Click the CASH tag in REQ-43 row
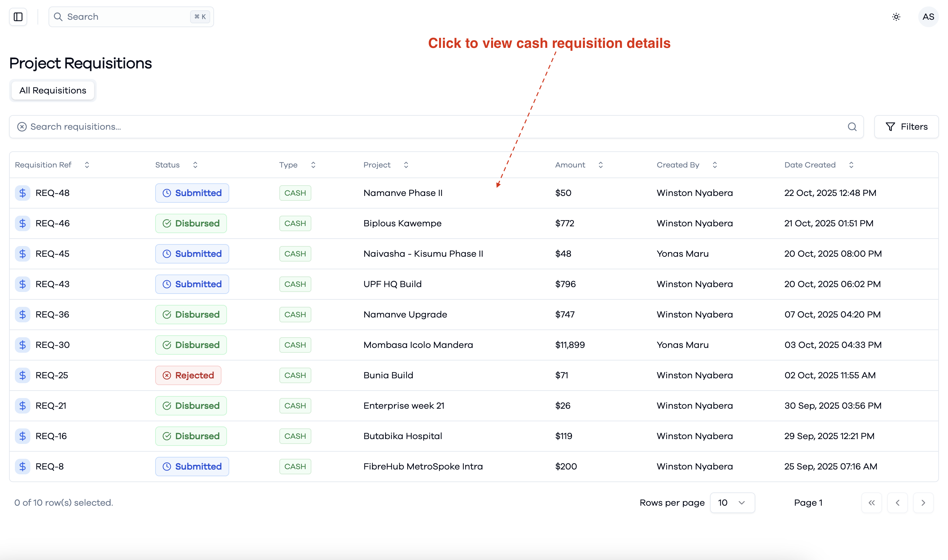This screenshot has width=948, height=560. tap(295, 284)
